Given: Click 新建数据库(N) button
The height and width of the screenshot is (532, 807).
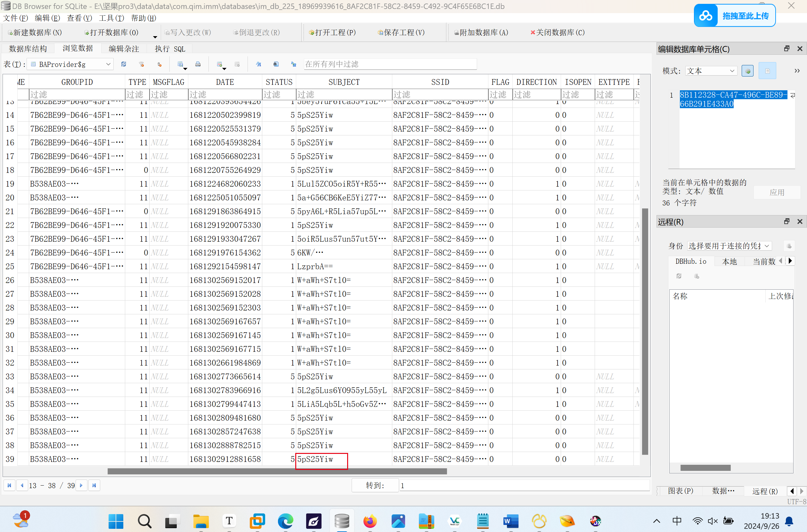Looking at the screenshot, I should coord(35,33).
